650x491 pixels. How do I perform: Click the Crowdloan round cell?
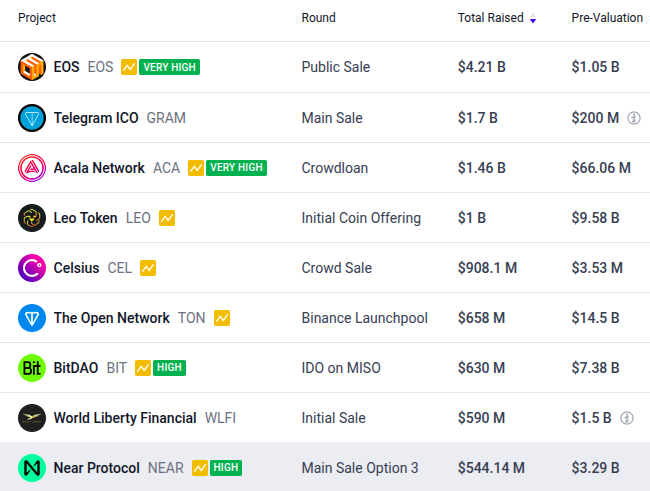tap(335, 168)
